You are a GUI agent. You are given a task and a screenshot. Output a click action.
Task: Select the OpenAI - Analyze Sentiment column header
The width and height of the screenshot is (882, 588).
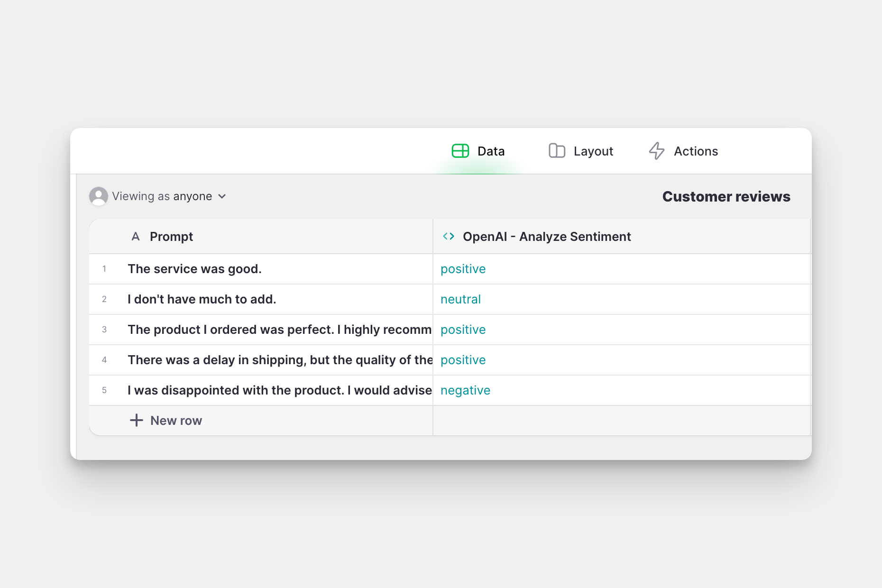point(546,236)
